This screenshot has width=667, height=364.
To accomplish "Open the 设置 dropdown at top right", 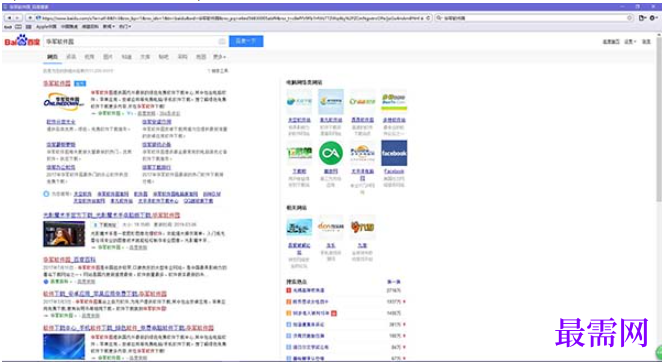I will [x=630, y=42].
